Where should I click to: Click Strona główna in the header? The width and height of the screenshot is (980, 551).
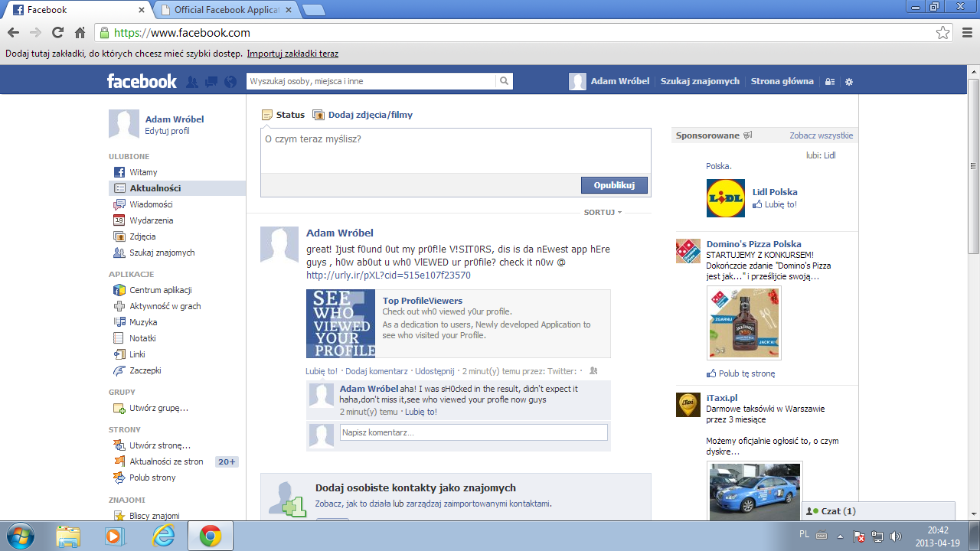[782, 81]
